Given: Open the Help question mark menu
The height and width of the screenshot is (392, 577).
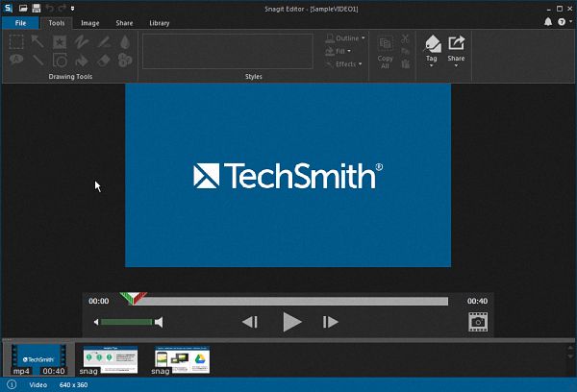Looking at the screenshot, I should coord(562,21).
